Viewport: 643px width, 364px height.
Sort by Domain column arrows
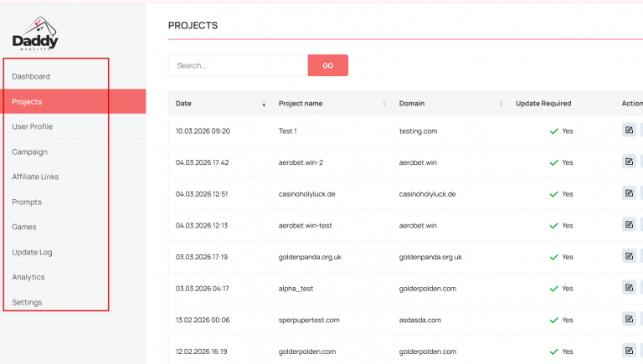tap(501, 104)
